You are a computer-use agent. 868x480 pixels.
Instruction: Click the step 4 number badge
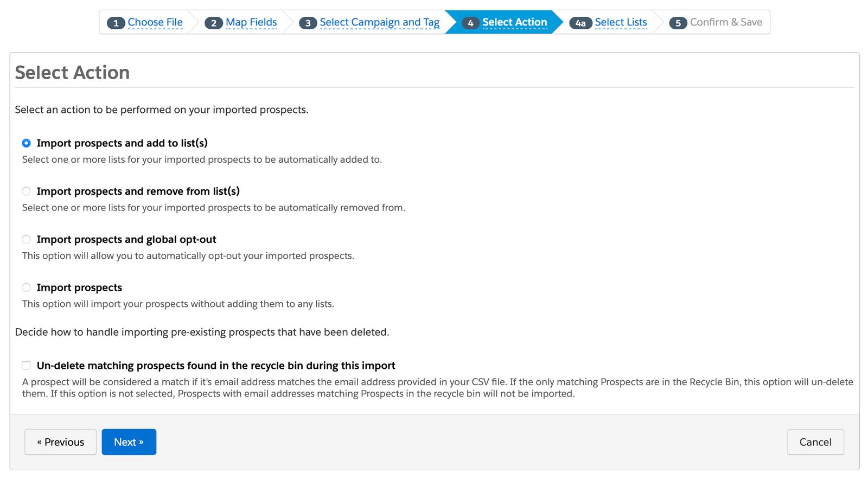tap(470, 23)
